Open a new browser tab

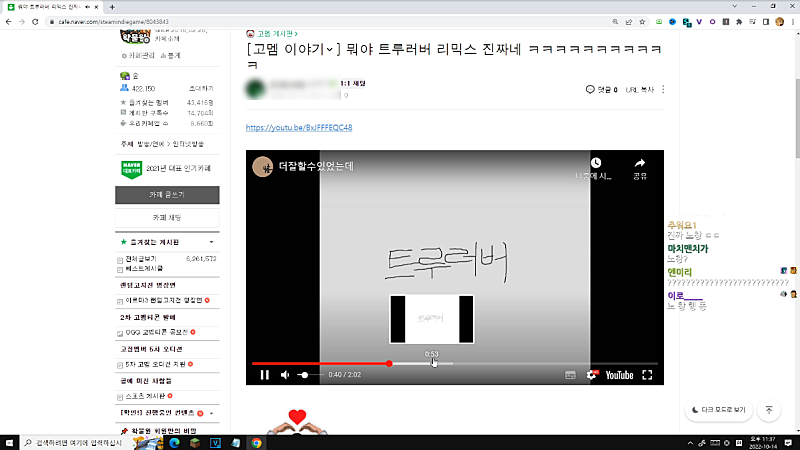pyautogui.click(x=112, y=7)
